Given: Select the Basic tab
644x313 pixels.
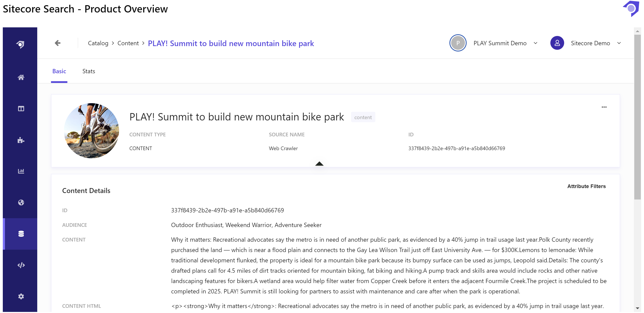Looking at the screenshot, I should pyautogui.click(x=59, y=71).
